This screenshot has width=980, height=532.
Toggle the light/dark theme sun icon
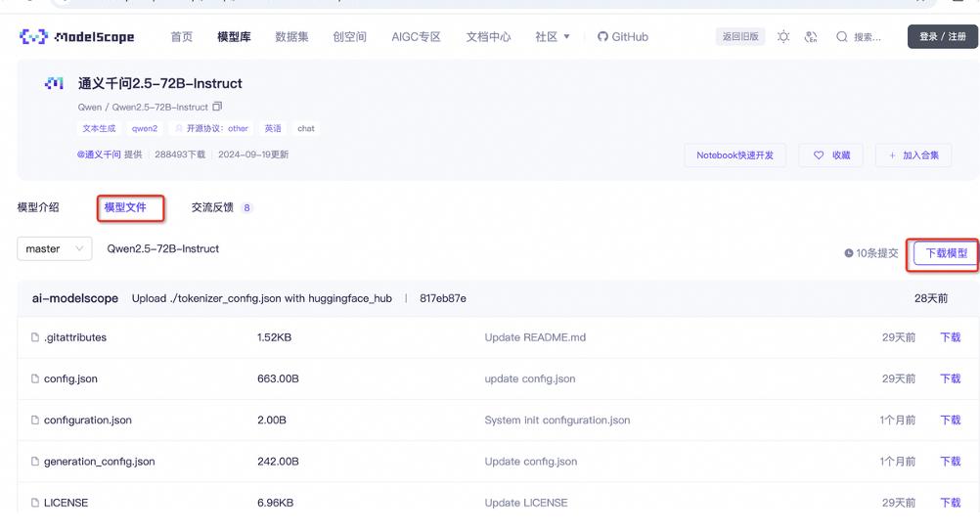click(783, 37)
